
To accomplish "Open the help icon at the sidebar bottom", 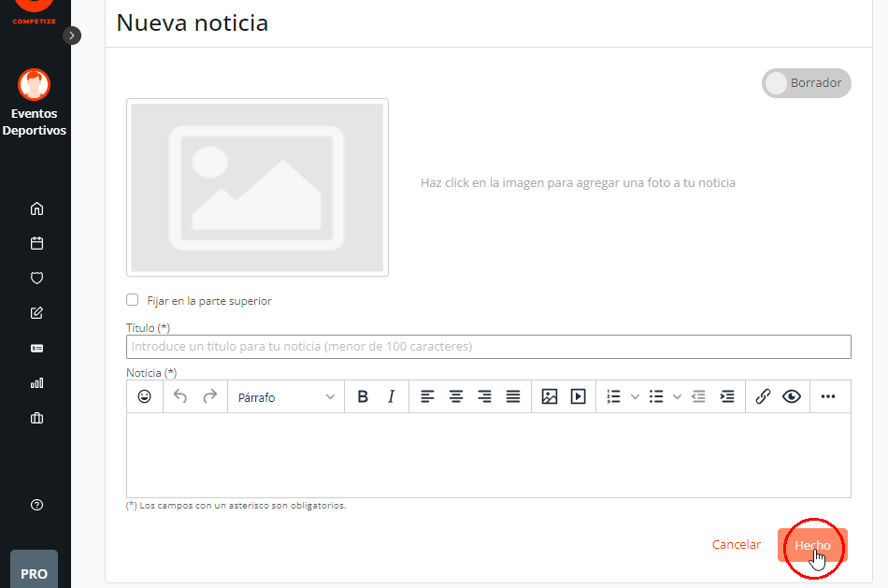I will (36, 505).
